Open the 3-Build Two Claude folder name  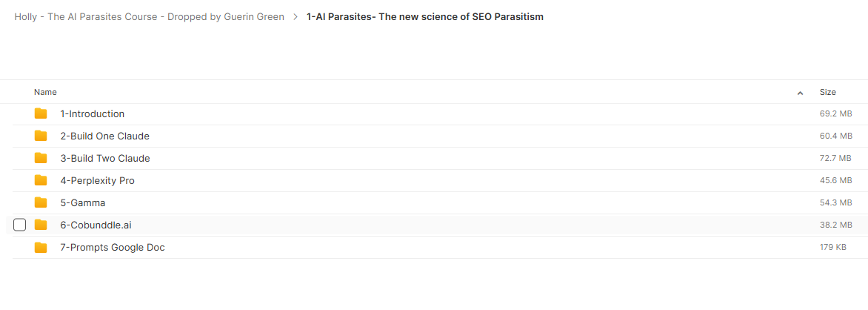click(x=105, y=158)
